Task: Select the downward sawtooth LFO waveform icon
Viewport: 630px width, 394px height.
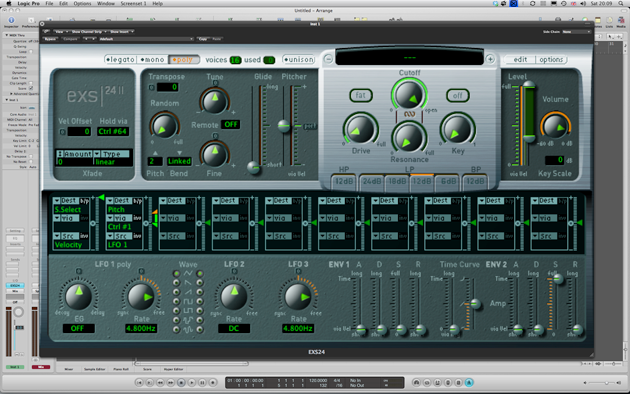Action: click(188, 283)
